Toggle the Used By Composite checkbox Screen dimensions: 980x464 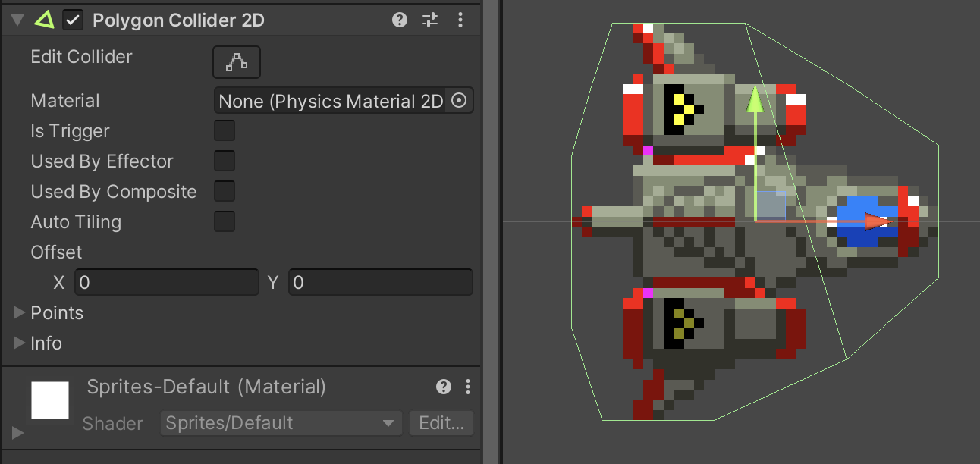tap(225, 192)
